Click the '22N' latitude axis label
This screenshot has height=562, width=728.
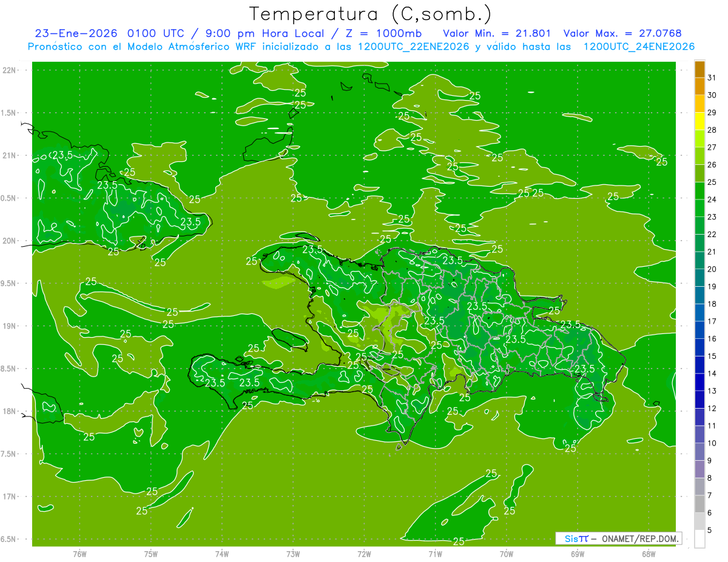10,70
